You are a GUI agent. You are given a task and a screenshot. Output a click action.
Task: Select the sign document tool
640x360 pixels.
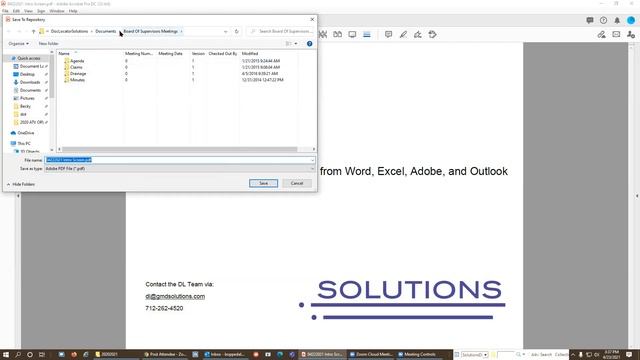(418, 35)
